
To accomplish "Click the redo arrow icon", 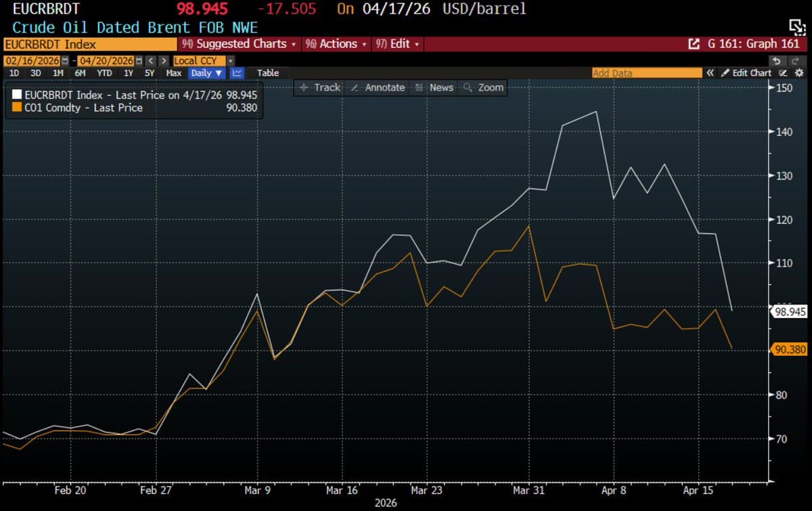I will (797, 61).
